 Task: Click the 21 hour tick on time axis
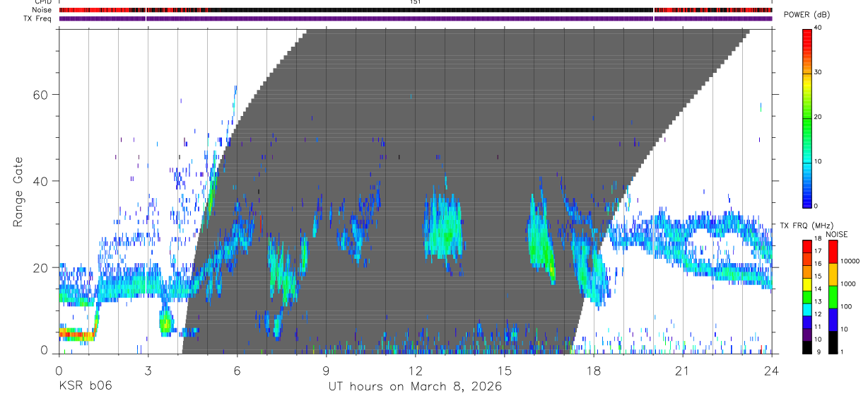682,370
